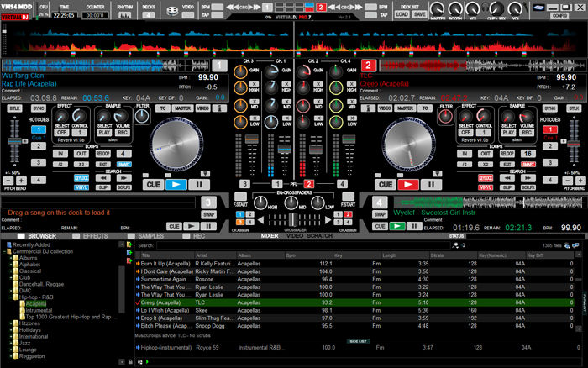
Task: Click the deck 2 CUE button
Action: coord(386,185)
